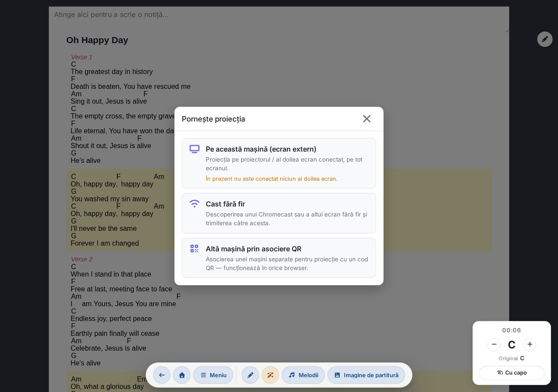Click the note field 'Atinge aici pentru a scrie'
The height and width of the screenshot is (392, 558).
[x=279, y=20]
